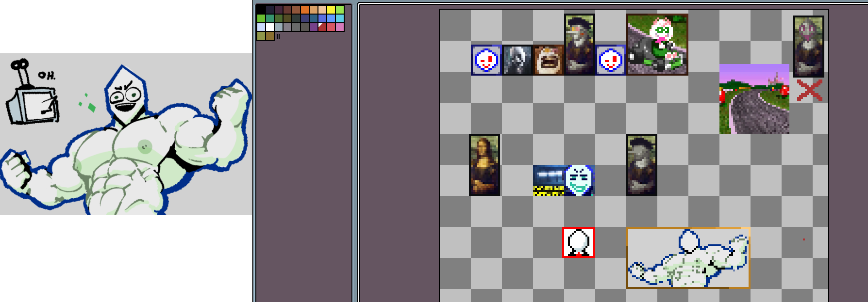Screen dimensions: 868x302
Task: Pick the pink palette swatch
Action: tap(340, 27)
